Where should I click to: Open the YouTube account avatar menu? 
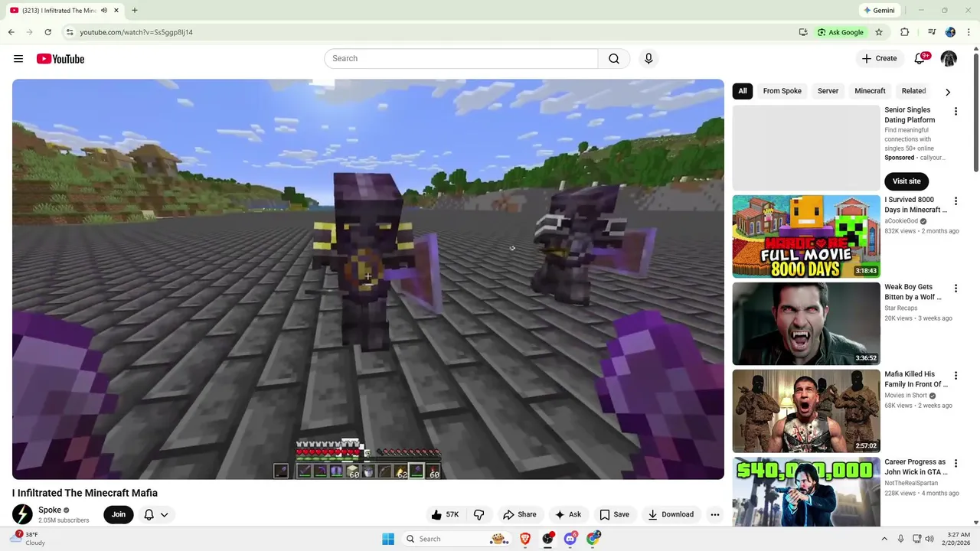coord(949,59)
